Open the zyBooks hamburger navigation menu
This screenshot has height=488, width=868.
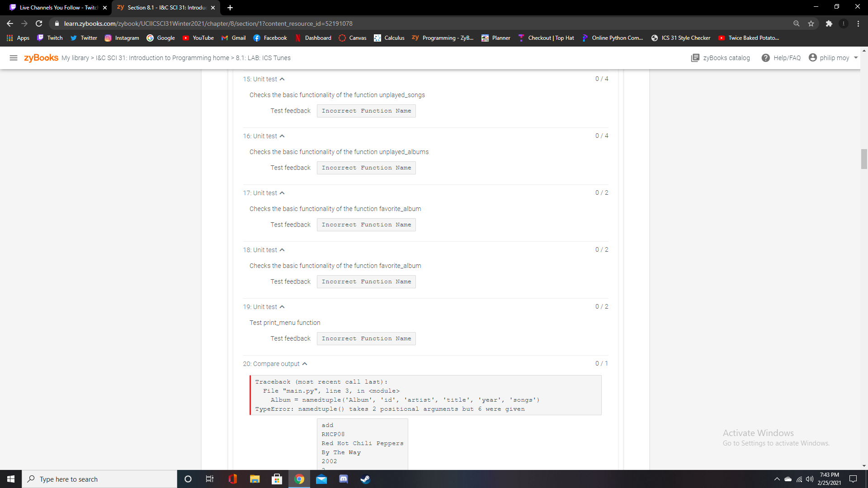pyautogui.click(x=13, y=58)
